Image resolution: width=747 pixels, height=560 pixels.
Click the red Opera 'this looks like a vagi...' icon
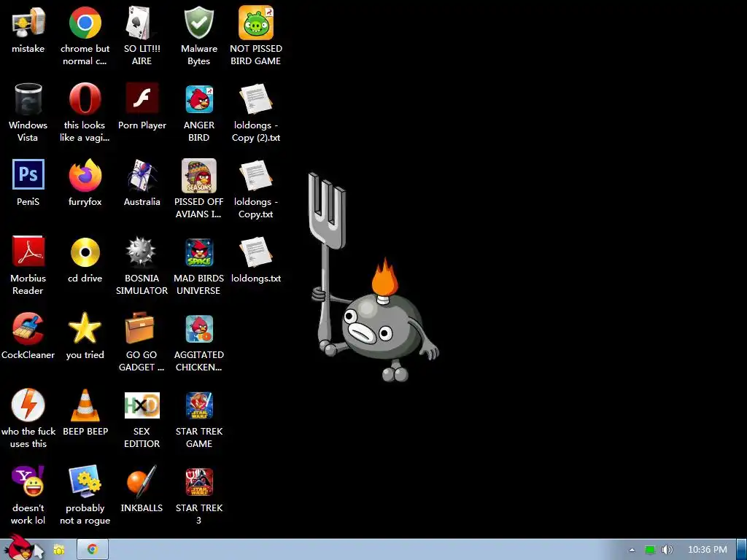85,99
